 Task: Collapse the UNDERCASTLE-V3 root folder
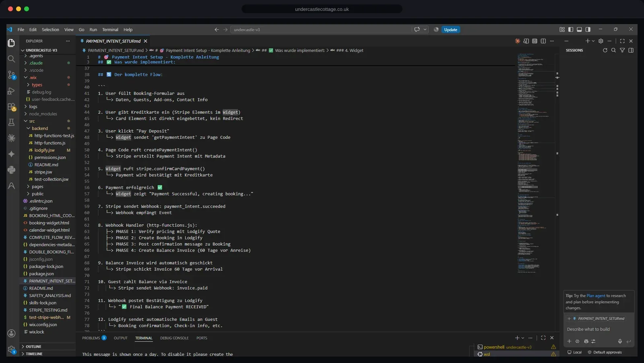pos(48,50)
